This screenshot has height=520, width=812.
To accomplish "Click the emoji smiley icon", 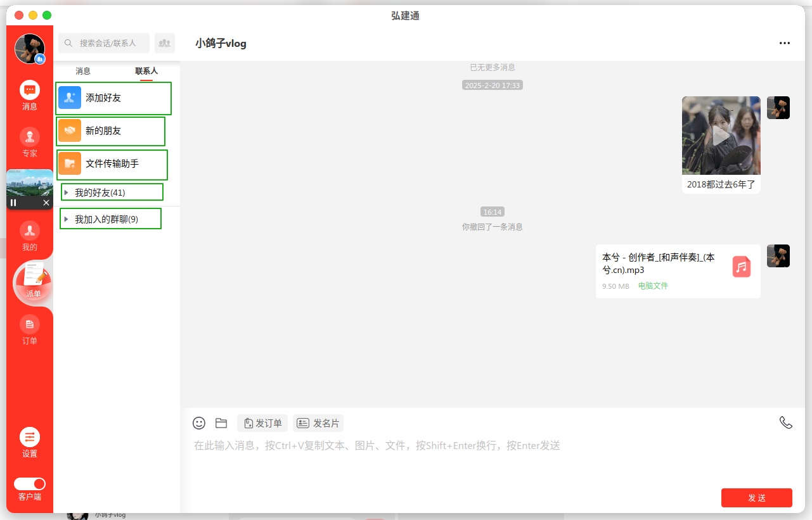I will point(199,423).
